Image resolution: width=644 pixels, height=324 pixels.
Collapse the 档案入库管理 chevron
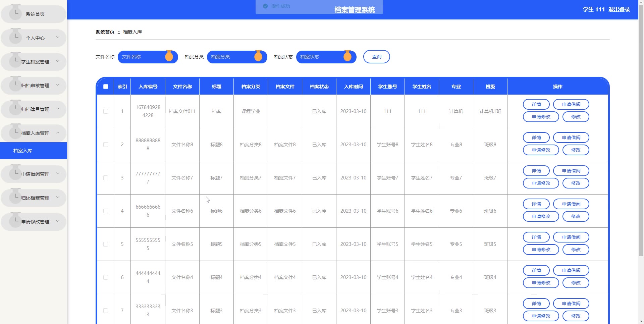pyautogui.click(x=58, y=133)
